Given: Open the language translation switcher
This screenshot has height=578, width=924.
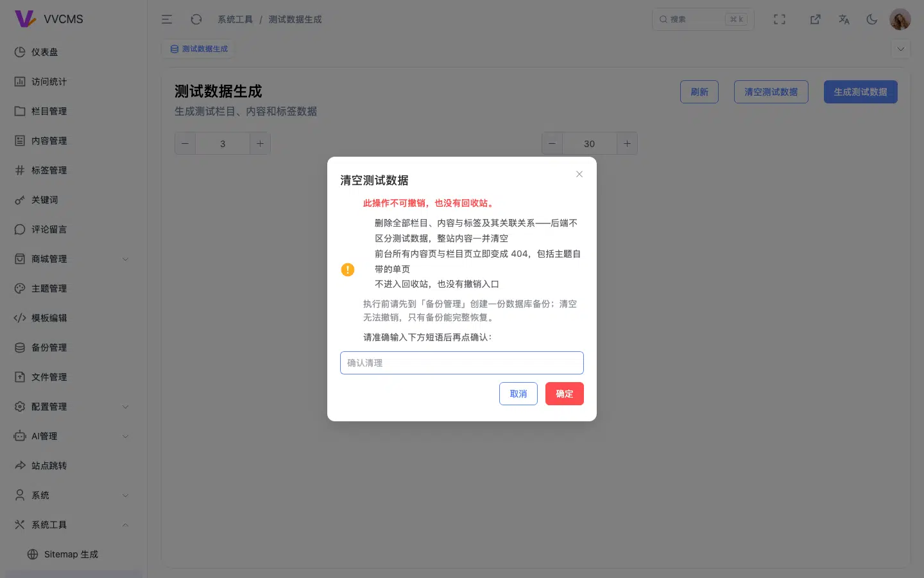Looking at the screenshot, I should 844,19.
